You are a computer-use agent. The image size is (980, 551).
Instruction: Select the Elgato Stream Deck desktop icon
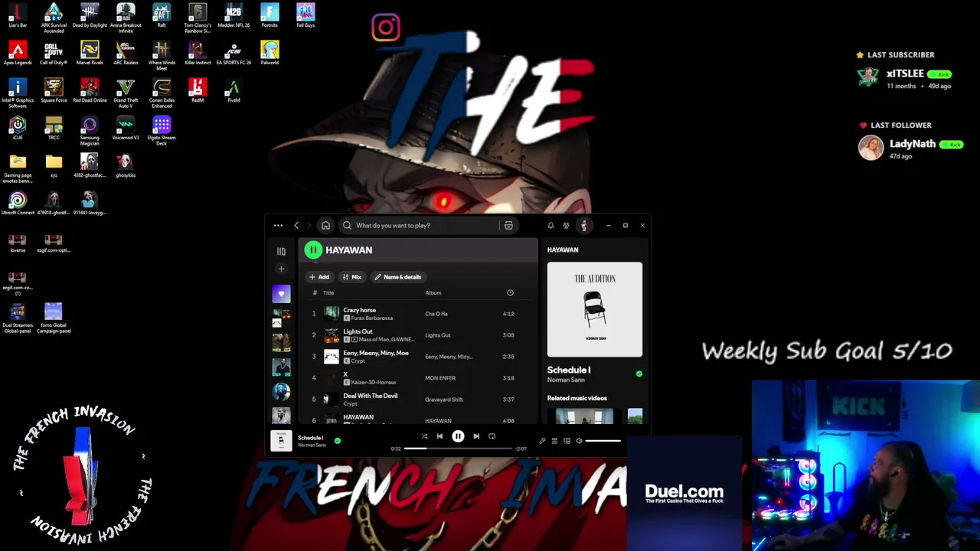(x=162, y=131)
